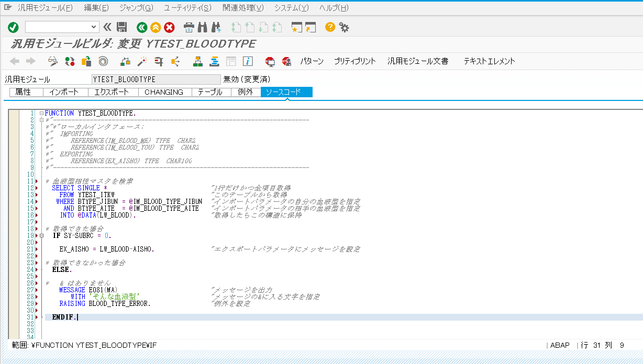Click the Find Next binoculars-plus icon
The height and width of the screenshot is (364, 643).
point(216,27)
